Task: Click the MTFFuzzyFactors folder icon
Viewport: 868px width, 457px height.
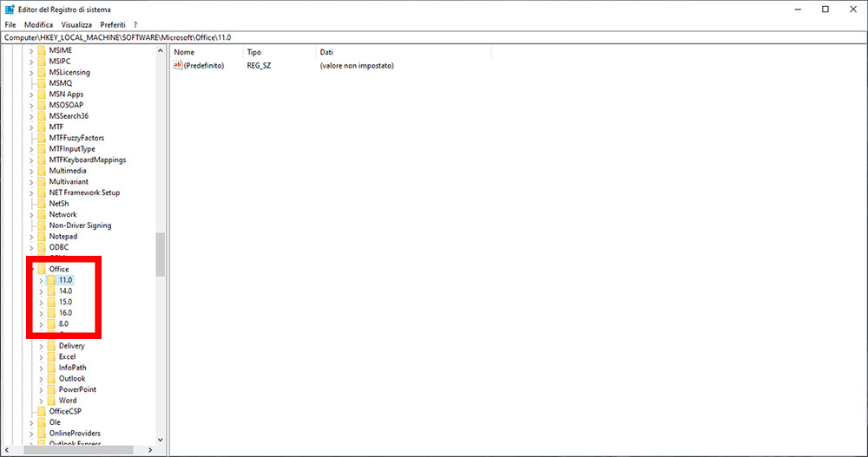Action: [42, 138]
